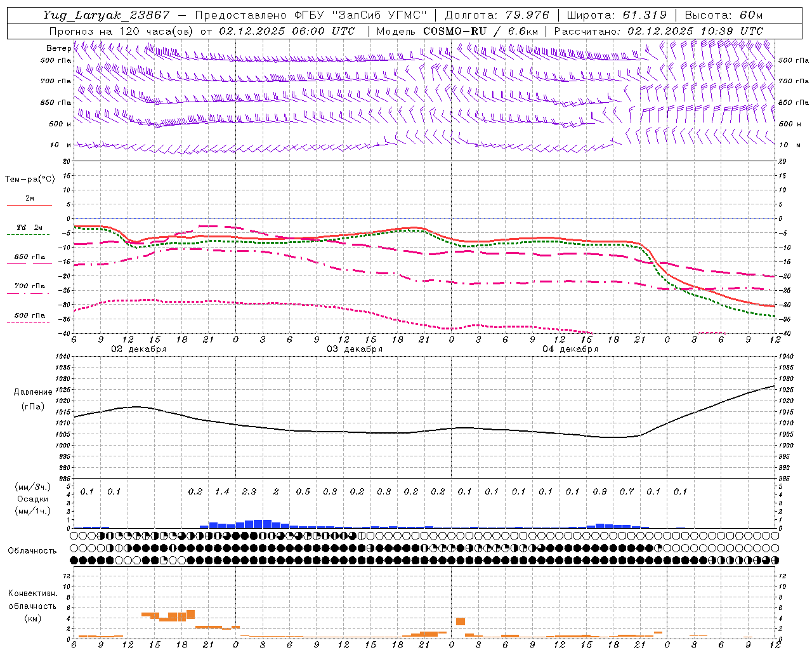Click the (мм/1ч.) precipitation unit label

pyautogui.click(x=33, y=511)
